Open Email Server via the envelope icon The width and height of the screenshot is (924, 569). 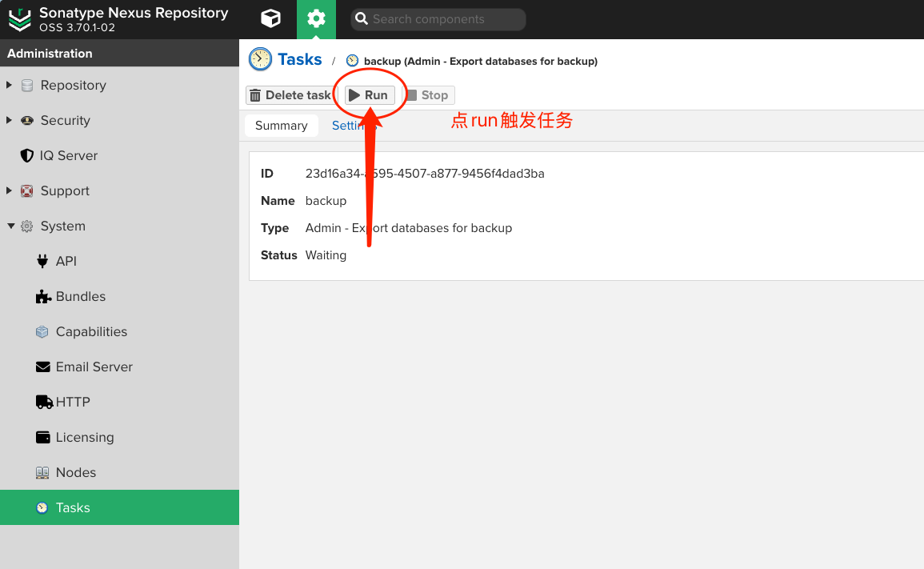click(42, 367)
